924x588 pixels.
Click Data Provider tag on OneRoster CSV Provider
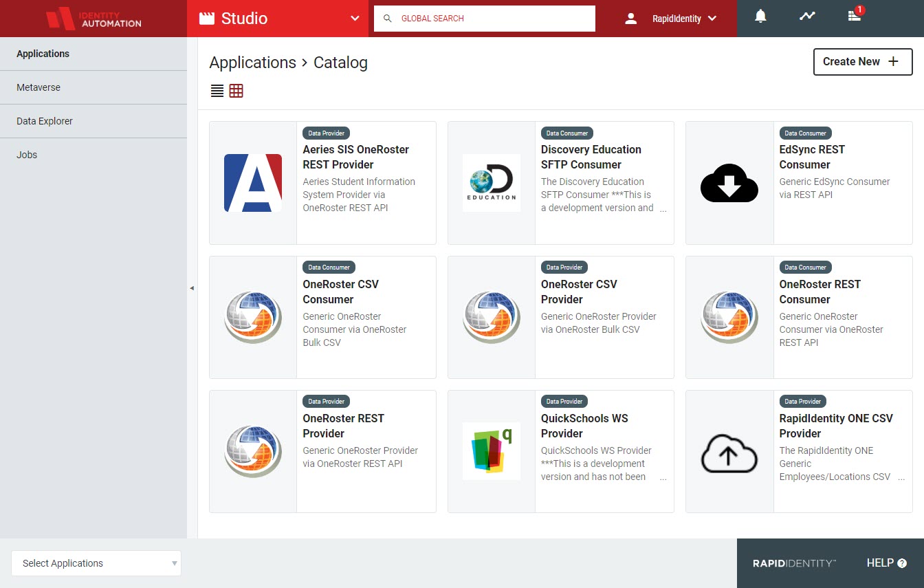pyautogui.click(x=565, y=267)
